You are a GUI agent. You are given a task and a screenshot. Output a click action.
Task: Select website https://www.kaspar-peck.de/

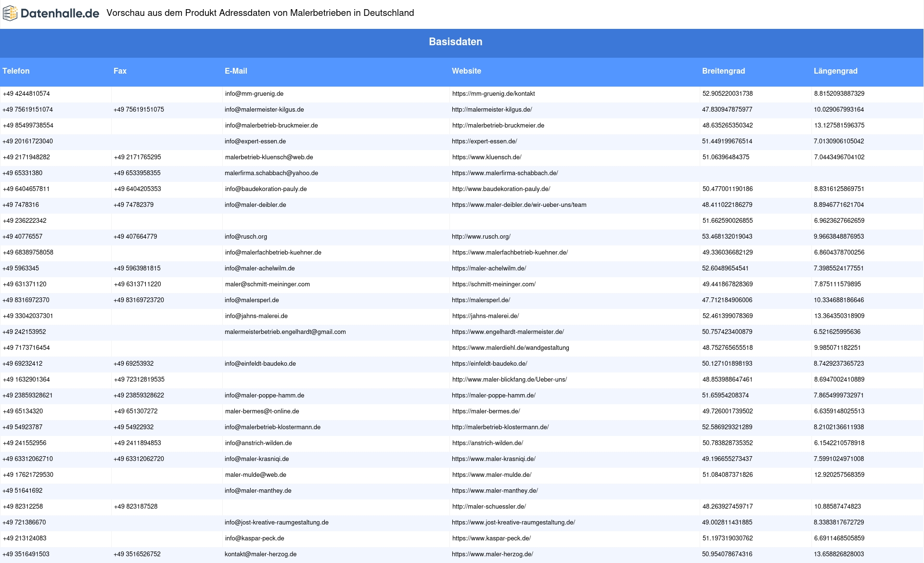[491, 538]
